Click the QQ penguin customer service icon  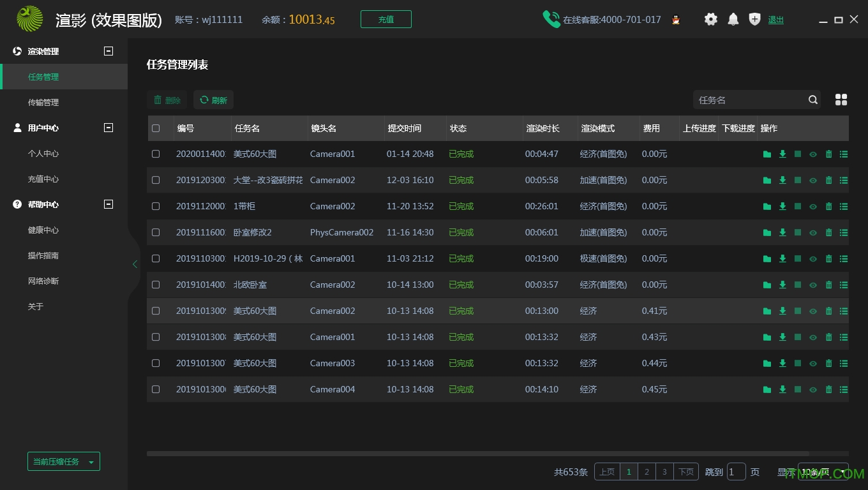point(676,20)
